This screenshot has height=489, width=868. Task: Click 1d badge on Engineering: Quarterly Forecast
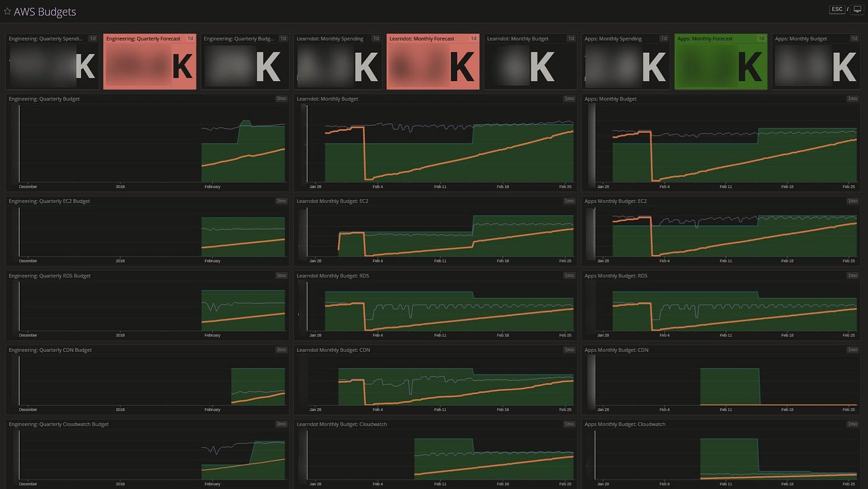190,38
